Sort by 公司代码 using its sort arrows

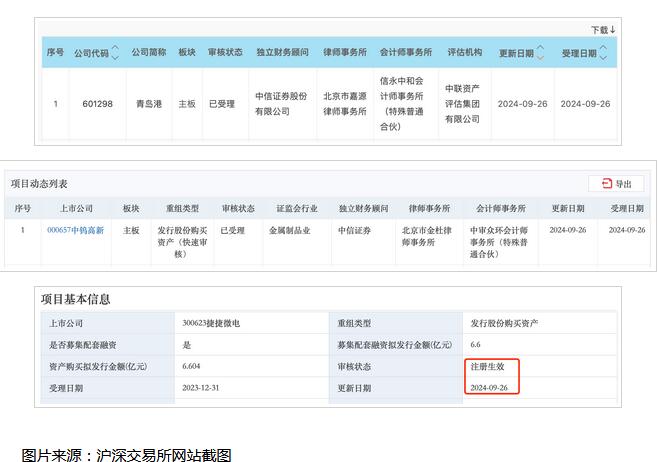click(x=114, y=52)
